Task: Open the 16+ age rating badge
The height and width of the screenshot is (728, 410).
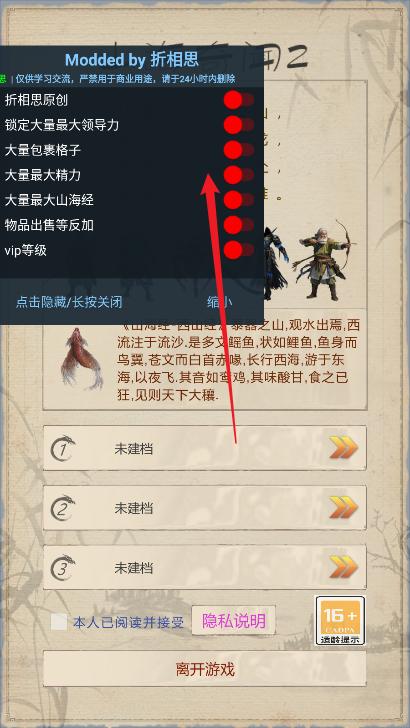Action: [340, 621]
